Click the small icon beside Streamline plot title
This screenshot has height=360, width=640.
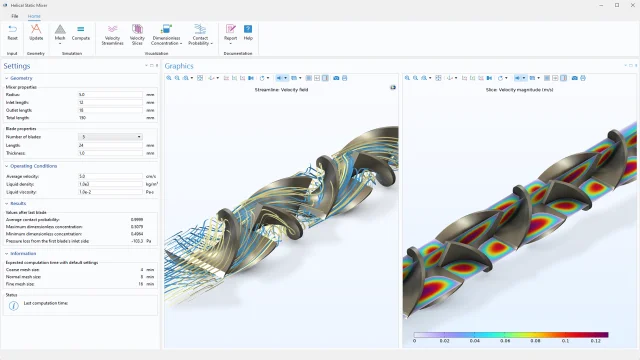coord(393,87)
